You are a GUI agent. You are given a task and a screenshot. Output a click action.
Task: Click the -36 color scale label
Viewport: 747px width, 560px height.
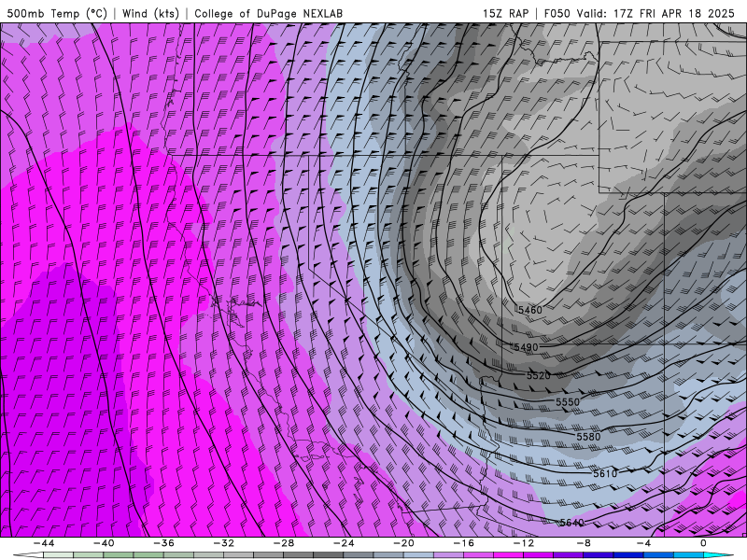point(163,543)
